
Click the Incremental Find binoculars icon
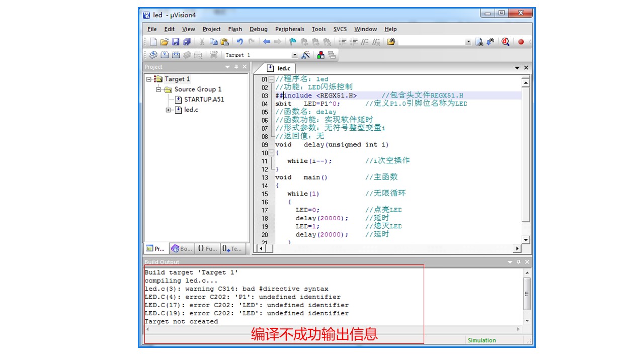tap(490, 42)
